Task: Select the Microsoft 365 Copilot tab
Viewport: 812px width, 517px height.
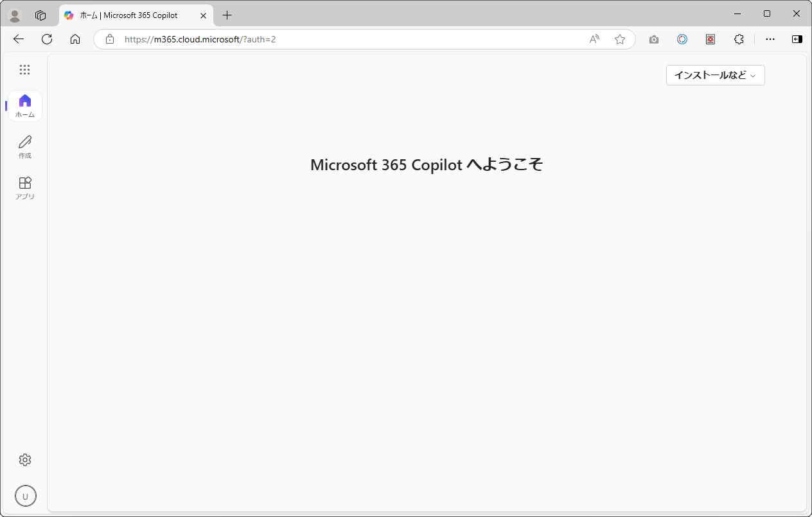Action: point(136,15)
